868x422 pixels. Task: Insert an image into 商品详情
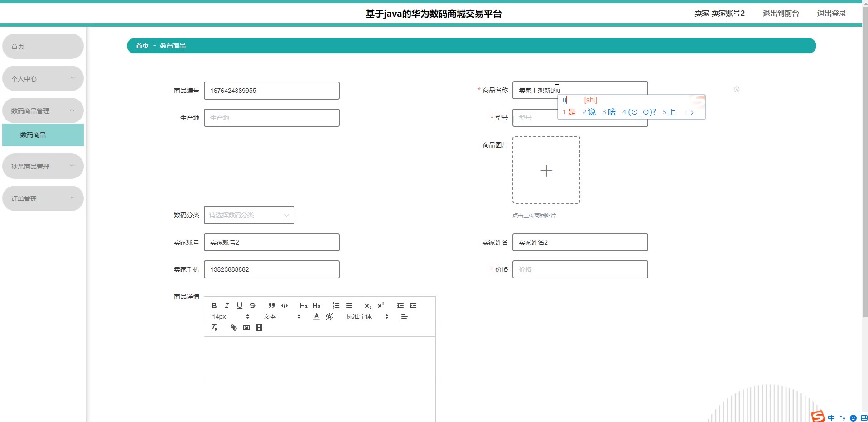[246, 327]
